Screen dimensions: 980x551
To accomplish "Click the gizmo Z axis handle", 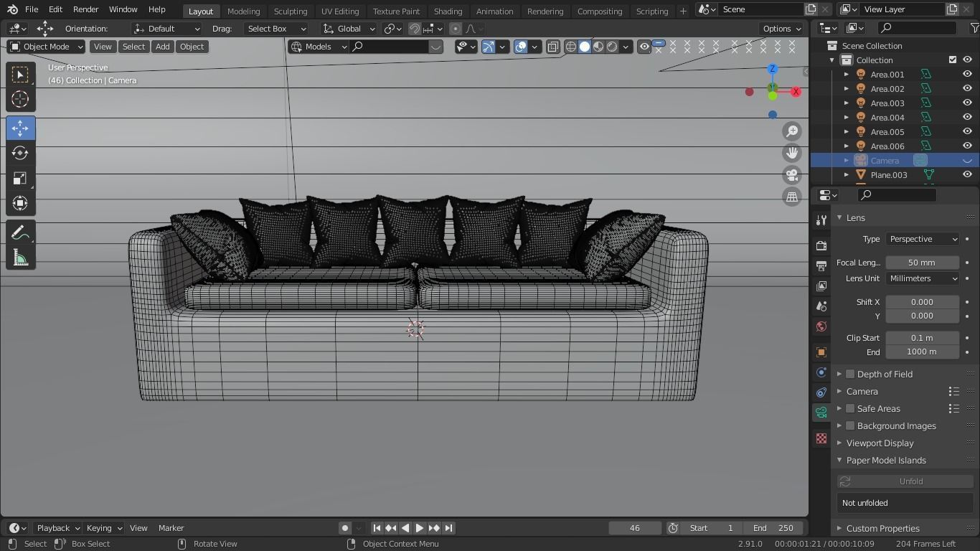I will point(773,69).
